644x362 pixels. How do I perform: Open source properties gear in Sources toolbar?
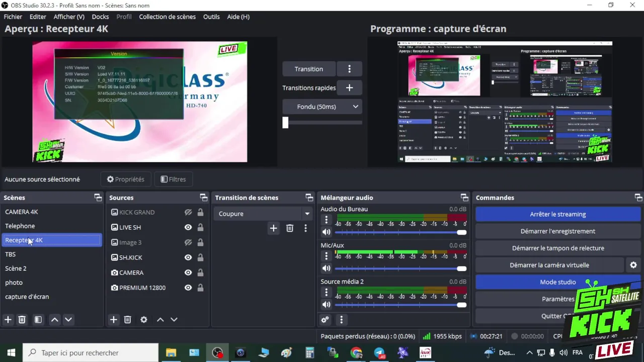144,320
